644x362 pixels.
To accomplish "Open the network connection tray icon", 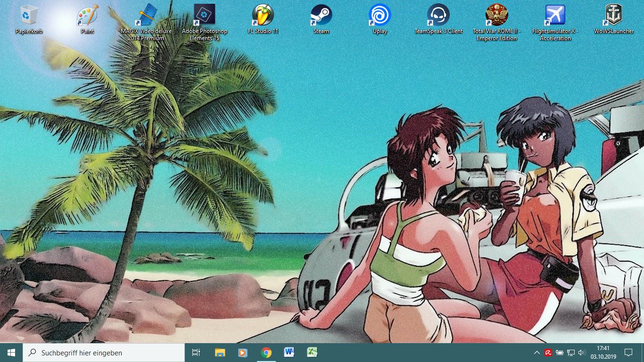I will click(571, 353).
